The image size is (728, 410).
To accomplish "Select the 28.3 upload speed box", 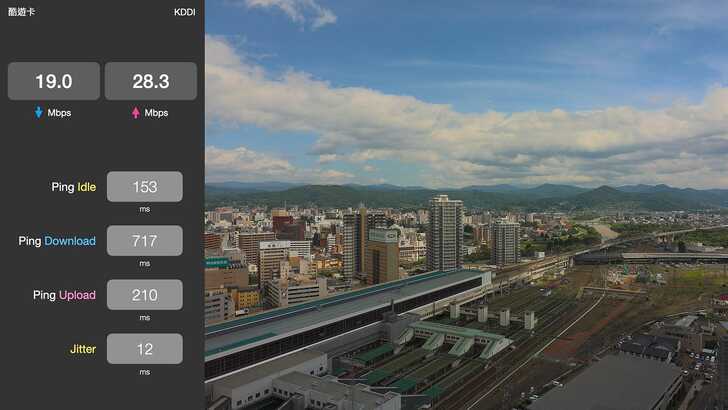I will tap(151, 81).
